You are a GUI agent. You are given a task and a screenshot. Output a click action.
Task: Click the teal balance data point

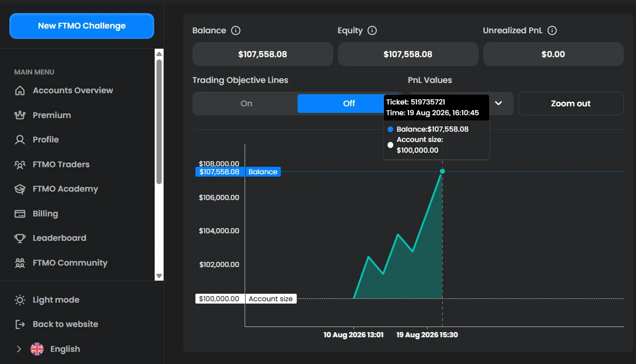[442, 171]
